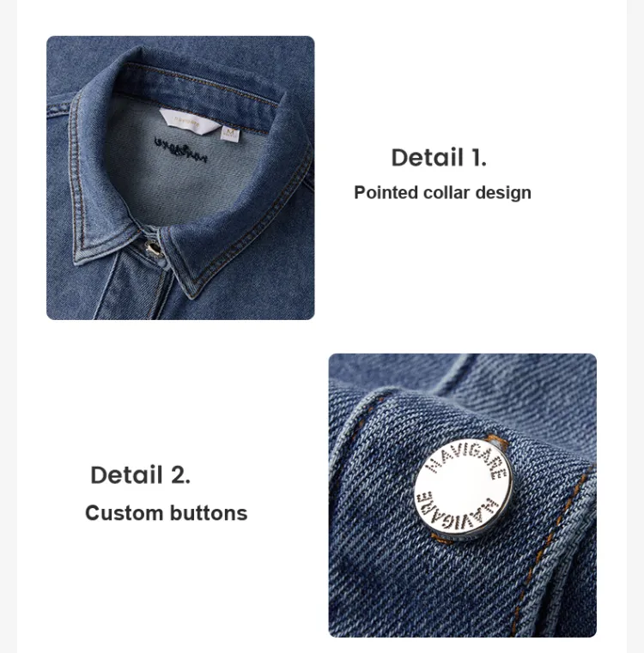Open the custom button close-up photo
Image resolution: width=644 pixels, height=653 pixels.
[x=462, y=495]
